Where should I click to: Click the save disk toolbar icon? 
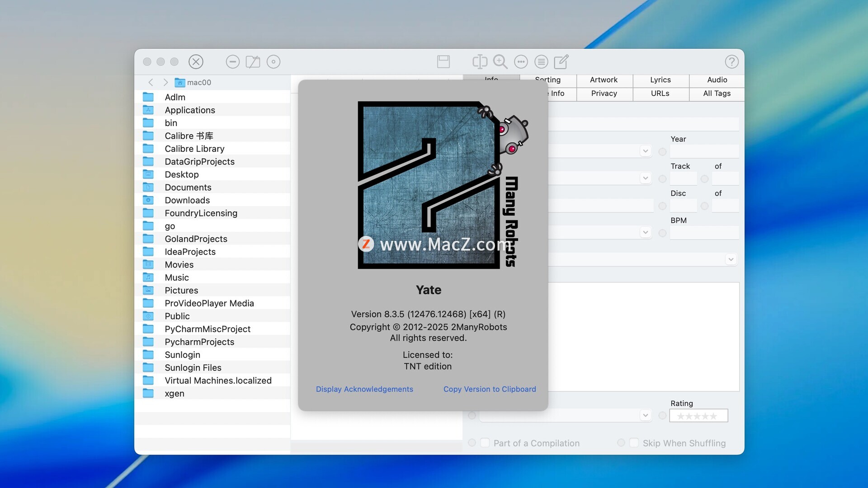[443, 61]
